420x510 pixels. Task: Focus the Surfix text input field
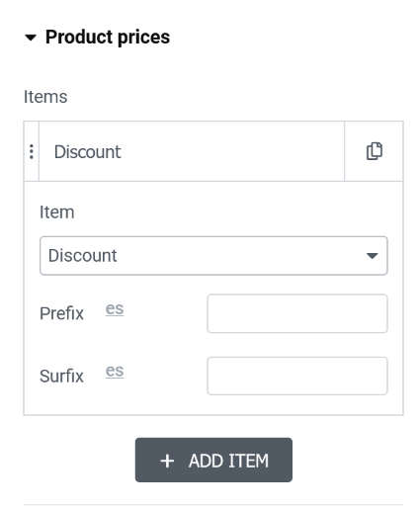click(x=297, y=376)
